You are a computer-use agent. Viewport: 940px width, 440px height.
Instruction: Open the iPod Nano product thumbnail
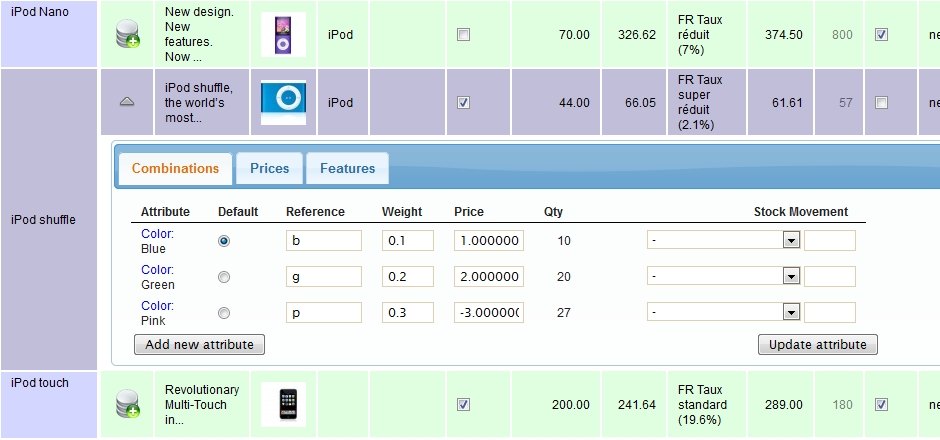(x=283, y=35)
